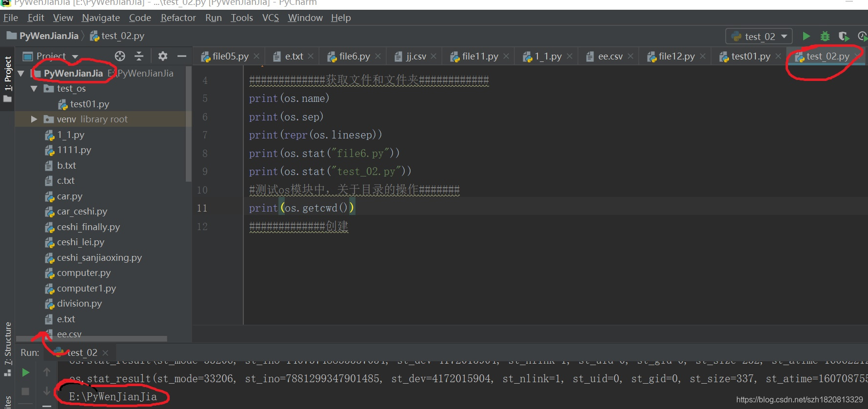The height and width of the screenshot is (409, 868).
Task: Open the Tools menu
Action: click(242, 18)
